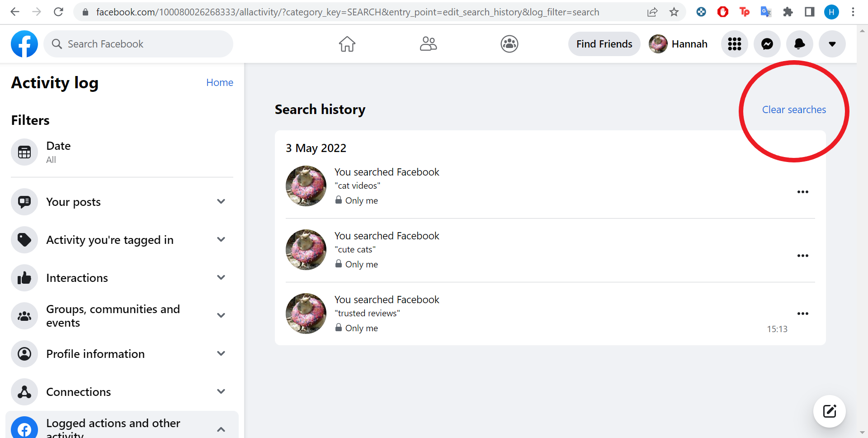Click the Profile information icon
The height and width of the screenshot is (438, 868).
point(24,354)
